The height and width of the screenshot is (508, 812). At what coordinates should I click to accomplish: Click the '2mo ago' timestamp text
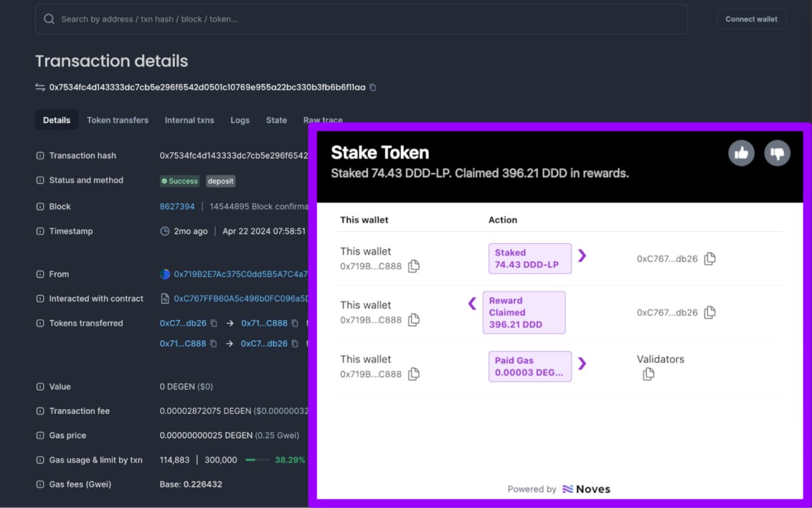coord(191,231)
